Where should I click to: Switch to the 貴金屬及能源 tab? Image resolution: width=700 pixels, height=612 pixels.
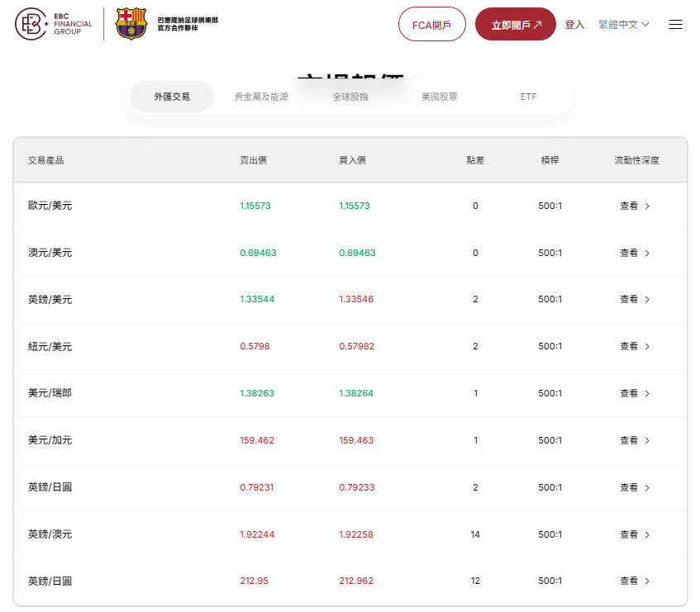click(261, 97)
